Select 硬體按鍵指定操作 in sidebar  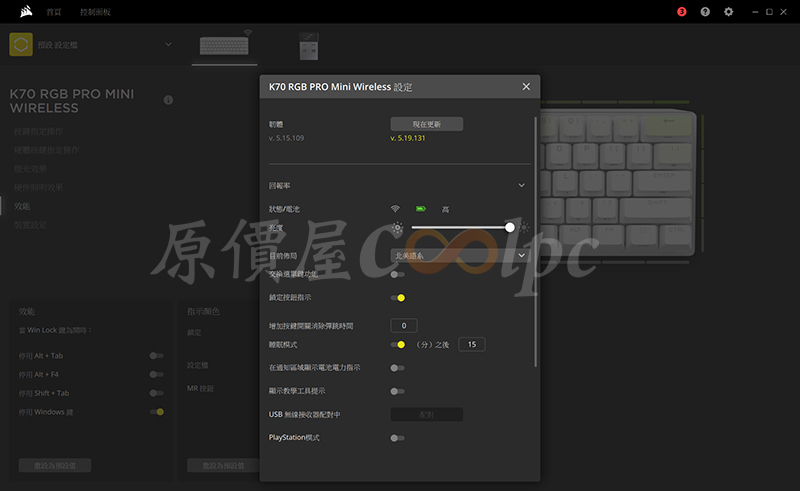tap(46, 150)
